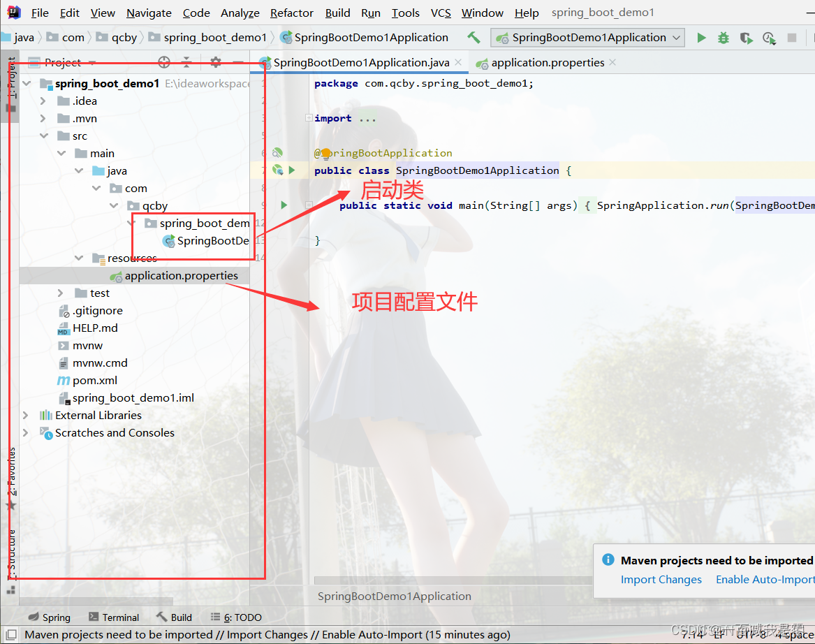Open the Tools menu

(x=406, y=13)
